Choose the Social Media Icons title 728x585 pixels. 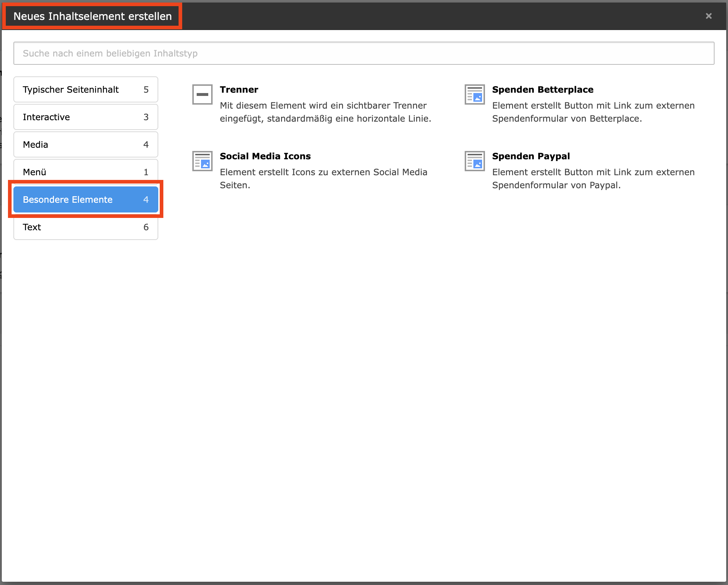point(265,156)
